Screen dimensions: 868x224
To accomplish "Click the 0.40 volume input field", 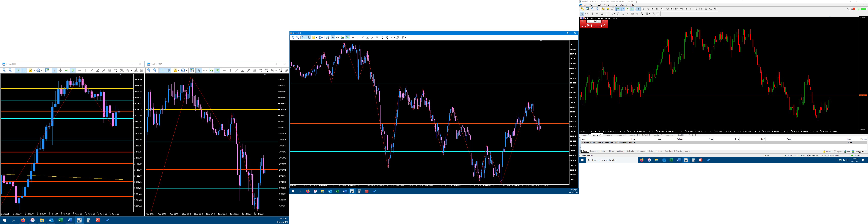I will (x=594, y=21).
